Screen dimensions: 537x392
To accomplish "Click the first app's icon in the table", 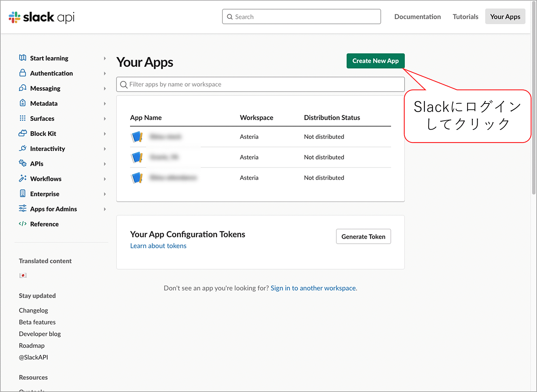I will [x=137, y=136].
